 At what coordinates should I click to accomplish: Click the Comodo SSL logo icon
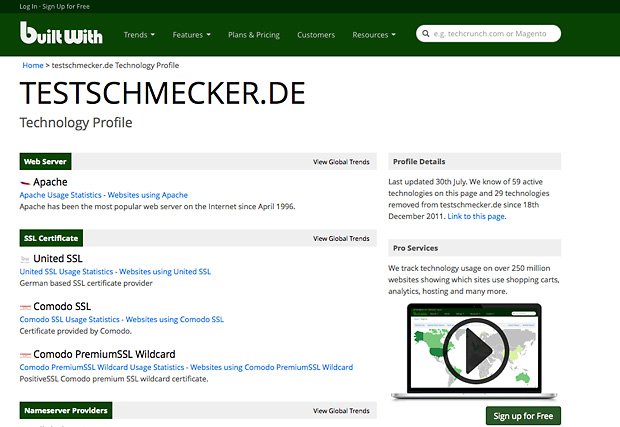(25, 307)
